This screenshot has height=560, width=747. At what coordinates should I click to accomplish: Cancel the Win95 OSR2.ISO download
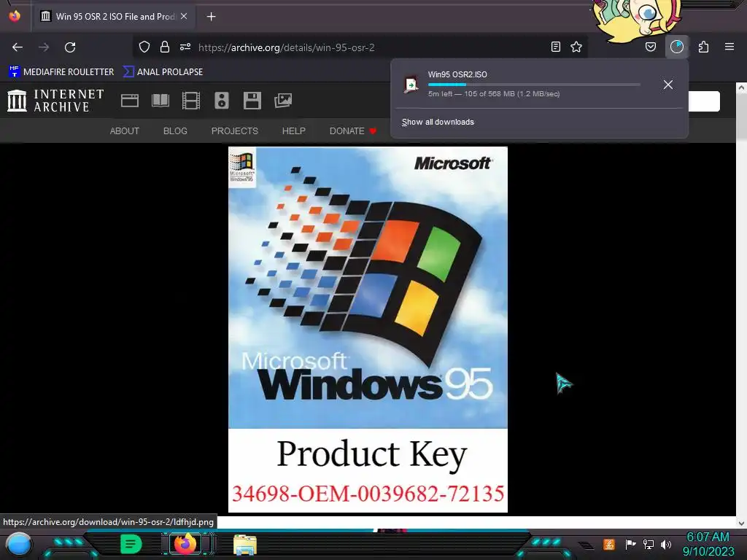[668, 85]
